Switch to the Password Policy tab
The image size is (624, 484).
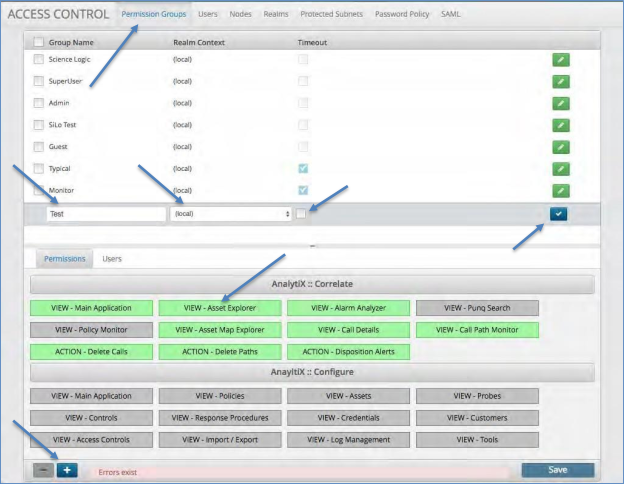(x=403, y=15)
